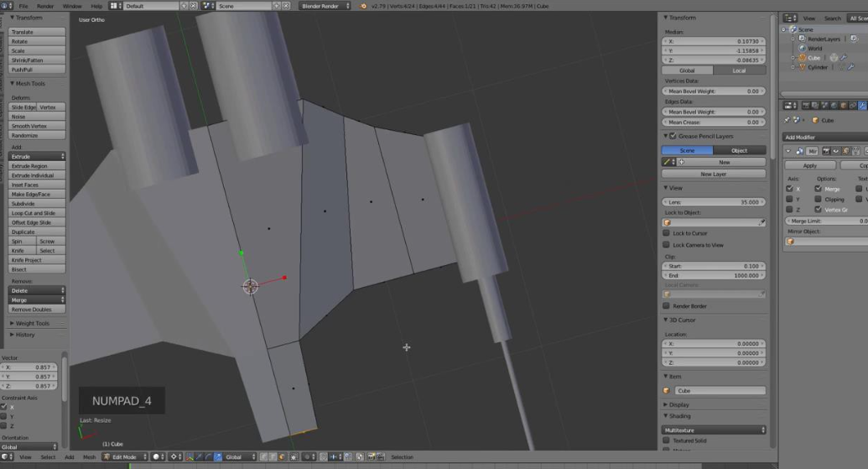Viewport: 868px width, 469px height.
Task: Toggle the Render Border checkbox
Action: tap(667, 306)
